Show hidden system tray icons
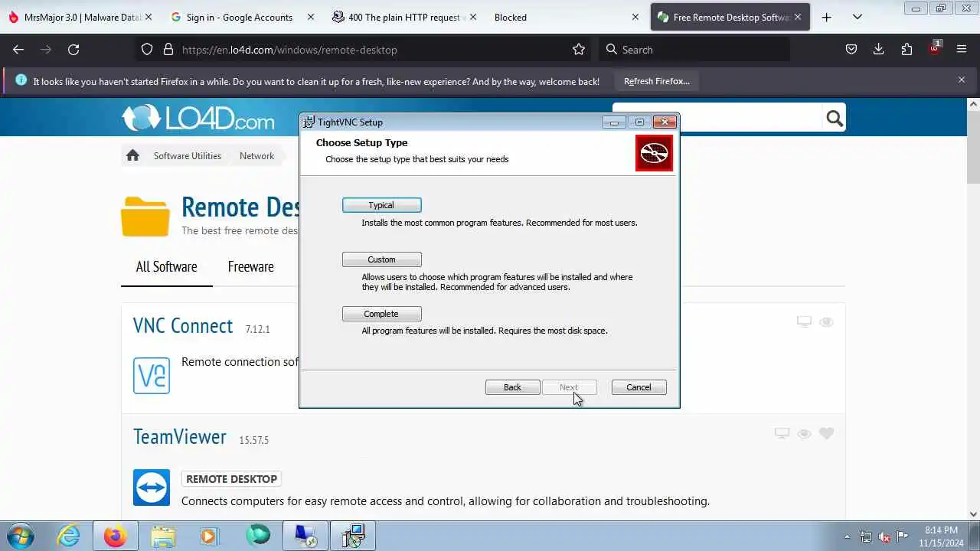980x551 pixels. click(x=847, y=536)
